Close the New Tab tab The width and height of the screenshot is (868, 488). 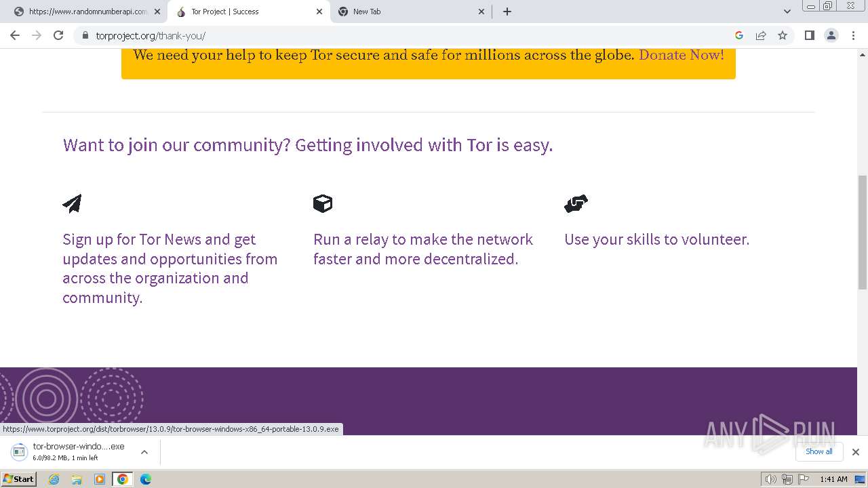pyautogui.click(x=481, y=12)
